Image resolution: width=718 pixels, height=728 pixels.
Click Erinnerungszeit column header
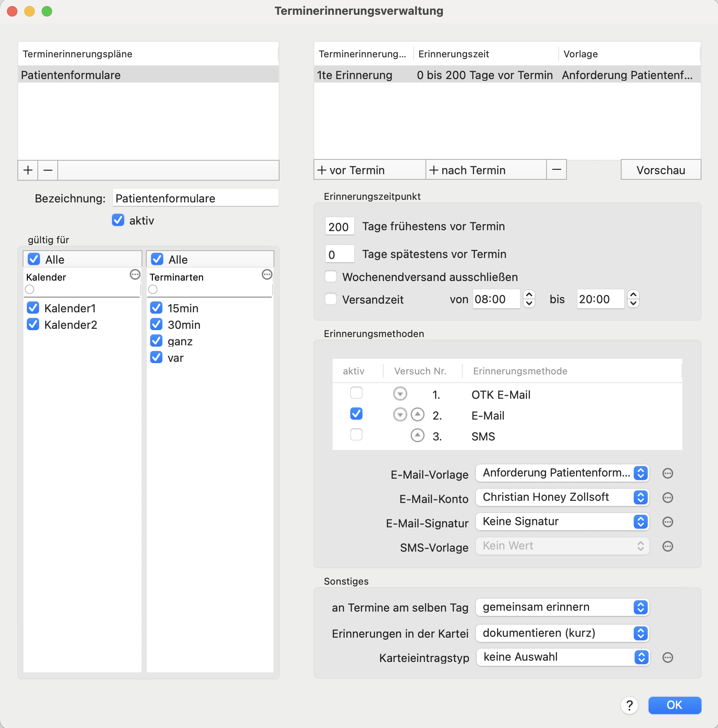[486, 54]
